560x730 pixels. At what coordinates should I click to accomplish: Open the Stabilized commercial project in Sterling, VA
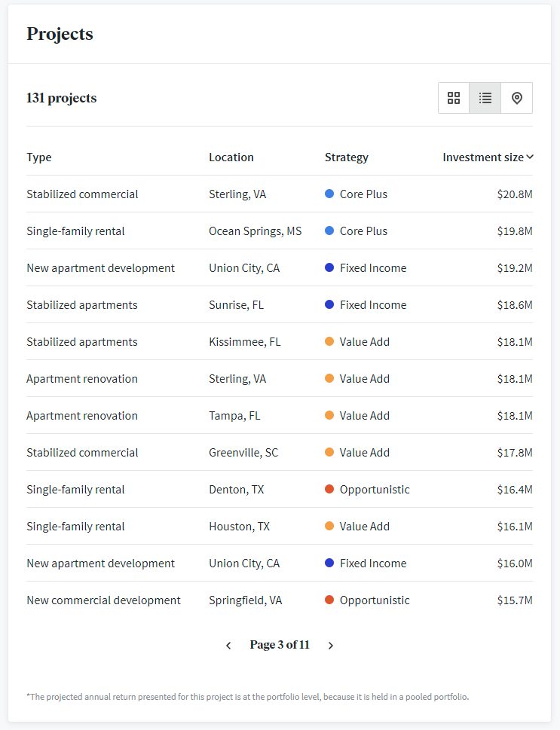(x=82, y=194)
